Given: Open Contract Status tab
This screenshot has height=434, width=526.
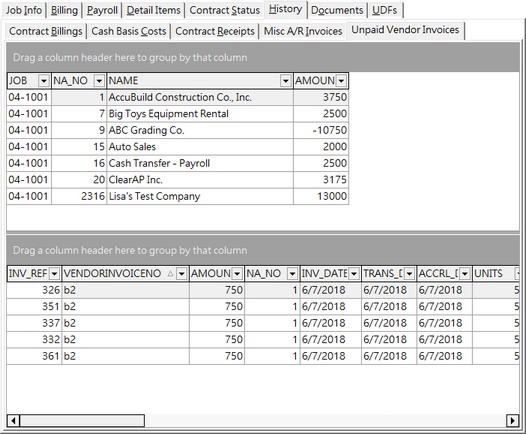Looking at the screenshot, I should 224,10.
